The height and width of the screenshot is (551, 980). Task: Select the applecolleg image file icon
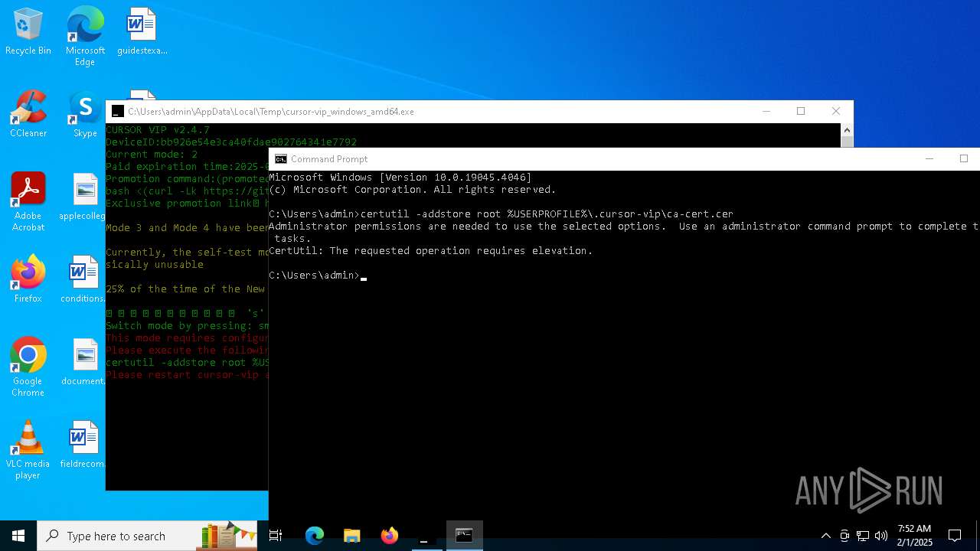[84, 197]
